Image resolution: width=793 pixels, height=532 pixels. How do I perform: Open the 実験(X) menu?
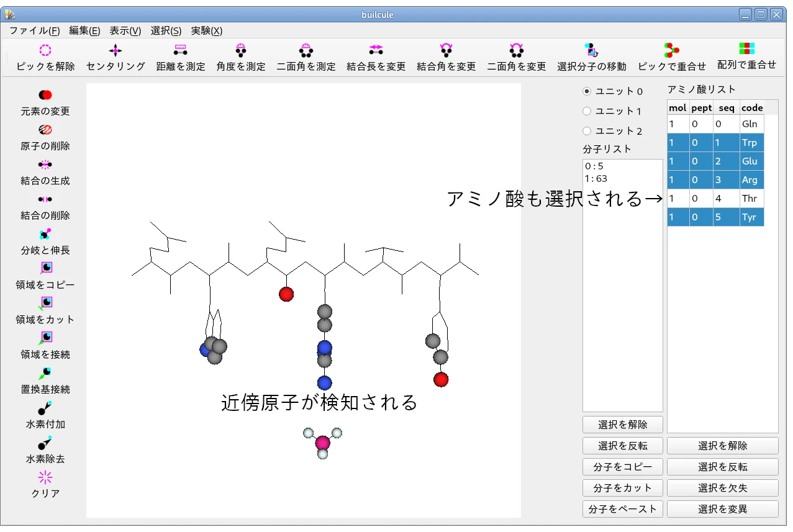coord(206,31)
